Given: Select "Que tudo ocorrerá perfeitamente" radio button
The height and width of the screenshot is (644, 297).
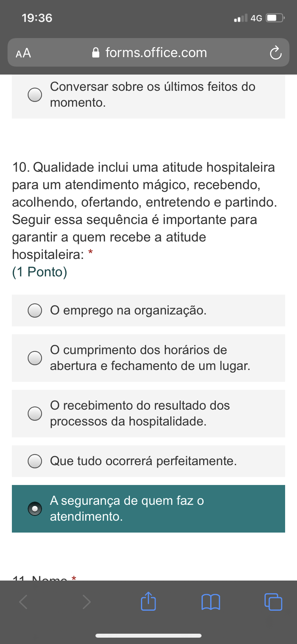Looking at the screenshot, I should click(35, 461).
